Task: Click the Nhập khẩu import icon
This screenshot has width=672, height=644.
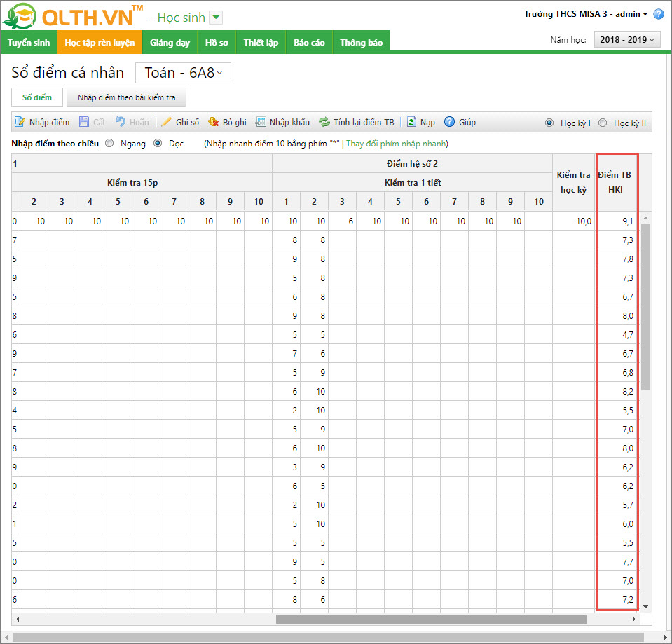Action: (x=261, y=122)
